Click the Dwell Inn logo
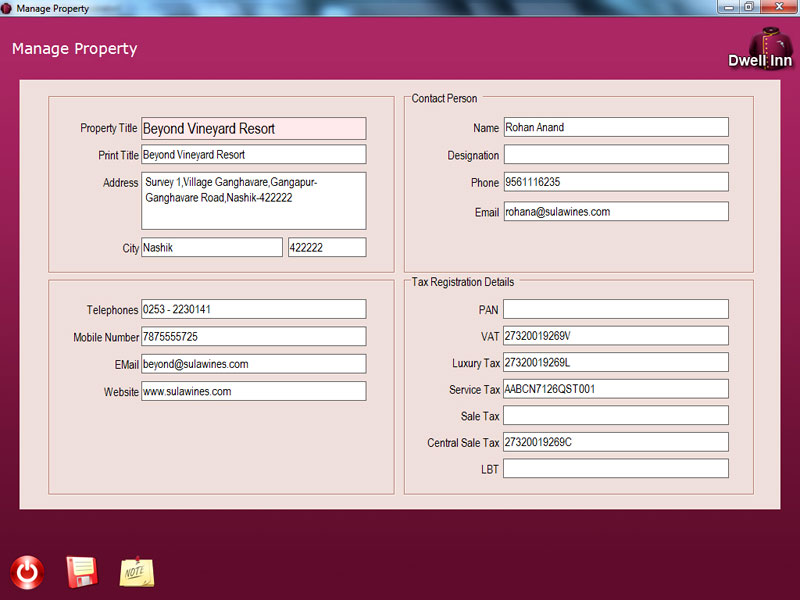 pos(760,48)
